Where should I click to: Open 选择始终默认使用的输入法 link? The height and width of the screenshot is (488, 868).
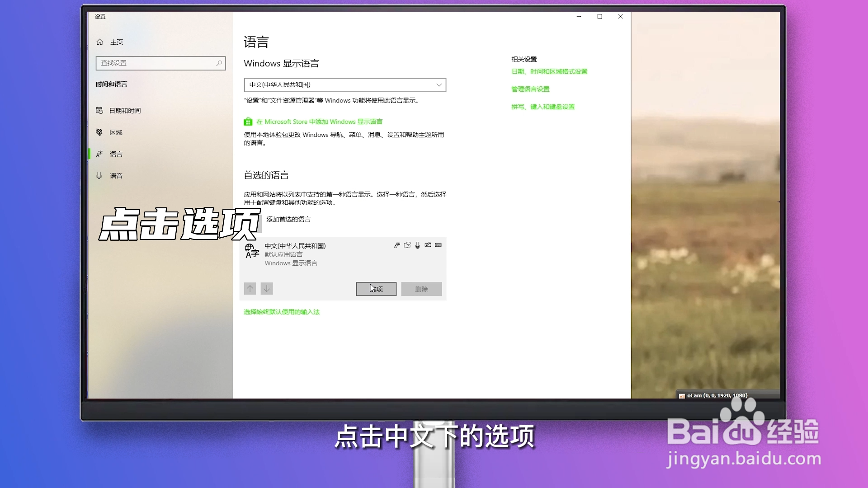tap(282, 312)
